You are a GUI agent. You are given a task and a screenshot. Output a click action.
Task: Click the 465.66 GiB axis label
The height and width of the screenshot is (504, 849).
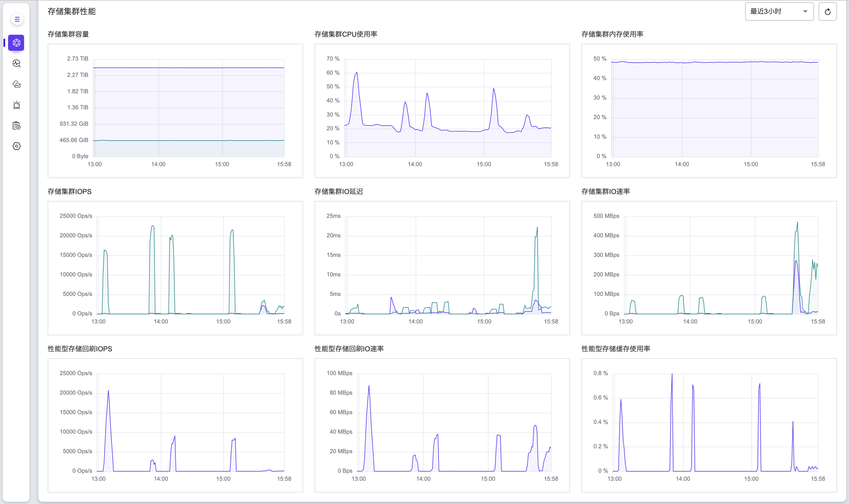point(74,140)
